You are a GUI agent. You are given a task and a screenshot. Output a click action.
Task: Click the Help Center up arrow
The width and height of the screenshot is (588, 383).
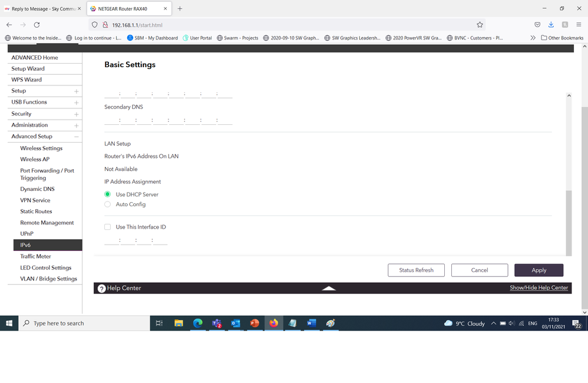point(329,288)
